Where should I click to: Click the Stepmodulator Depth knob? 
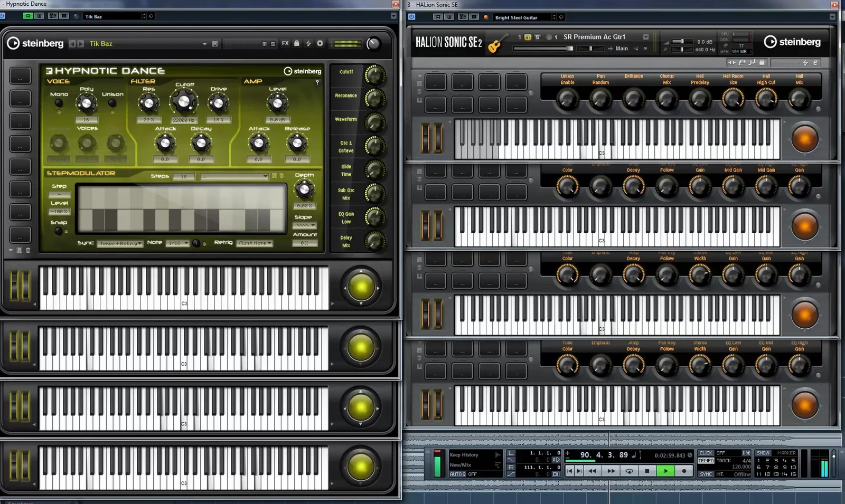pos(304,189)
